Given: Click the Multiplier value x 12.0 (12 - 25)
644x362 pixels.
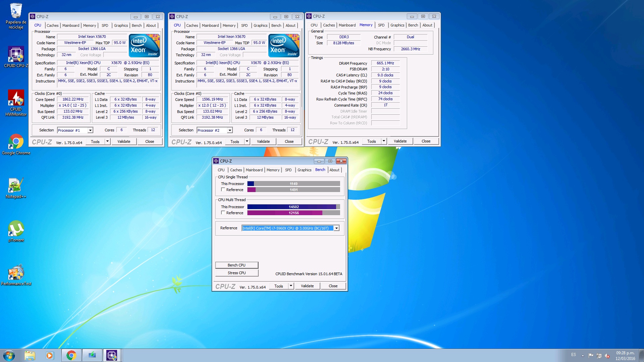Looking at the screenshot, I should tap(212, 105).
